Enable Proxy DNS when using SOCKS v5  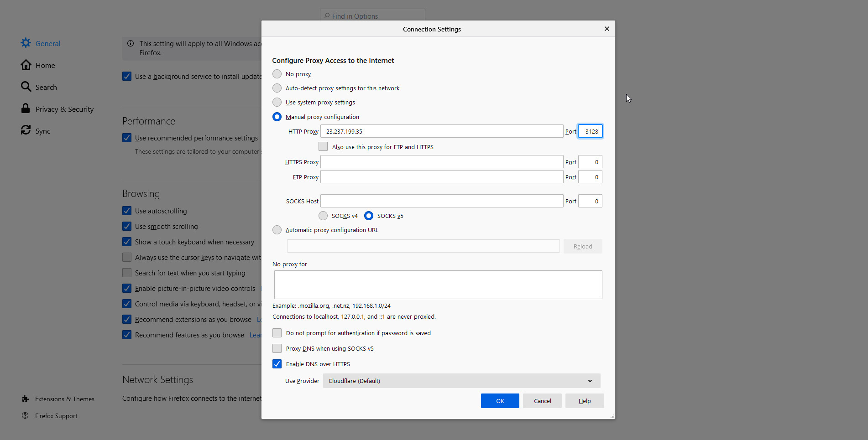pos(277,348)
